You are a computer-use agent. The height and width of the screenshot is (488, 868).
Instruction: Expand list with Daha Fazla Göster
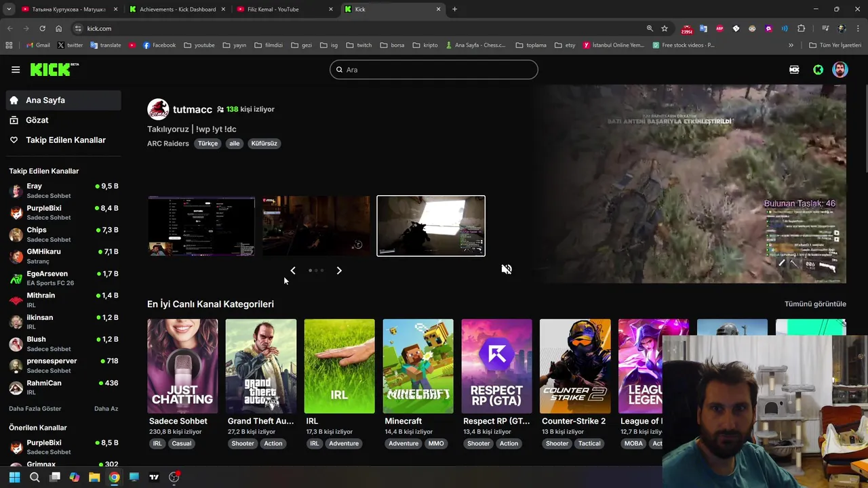click(x=35, y=409)
